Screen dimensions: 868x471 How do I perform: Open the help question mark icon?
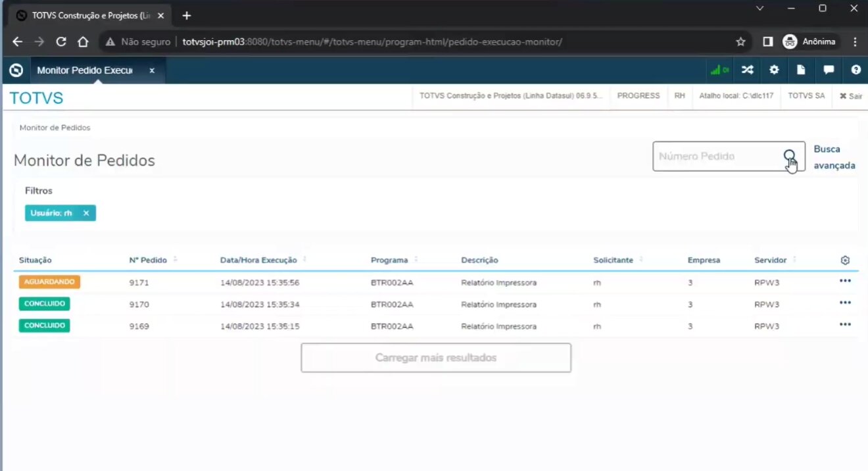point(856,70)
